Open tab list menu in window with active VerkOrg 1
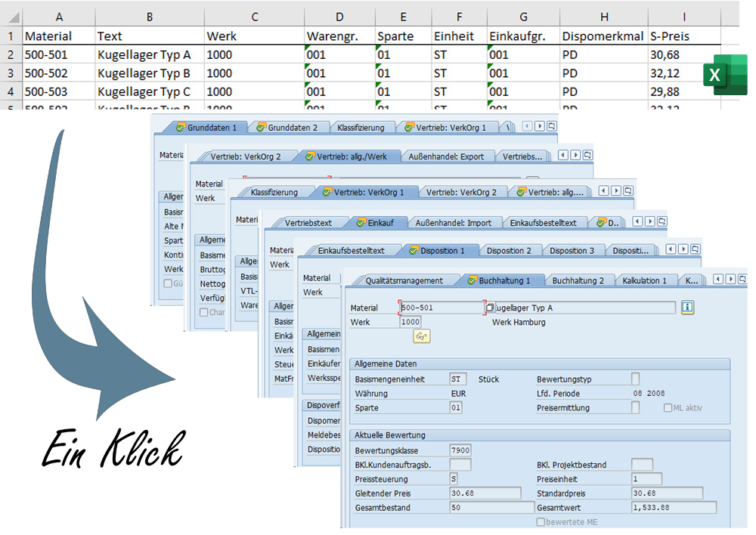 (x=627, y=191)
